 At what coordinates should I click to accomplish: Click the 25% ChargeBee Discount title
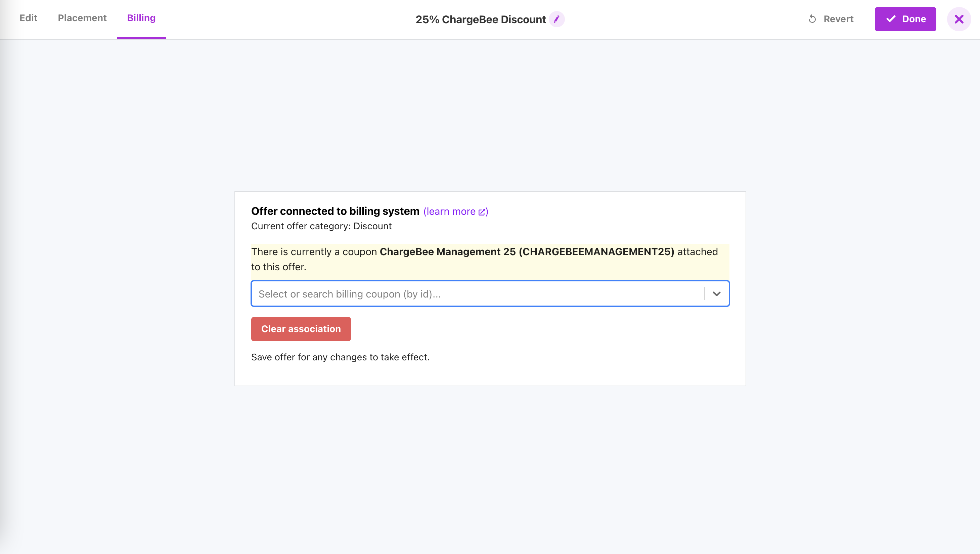(480, 19)
